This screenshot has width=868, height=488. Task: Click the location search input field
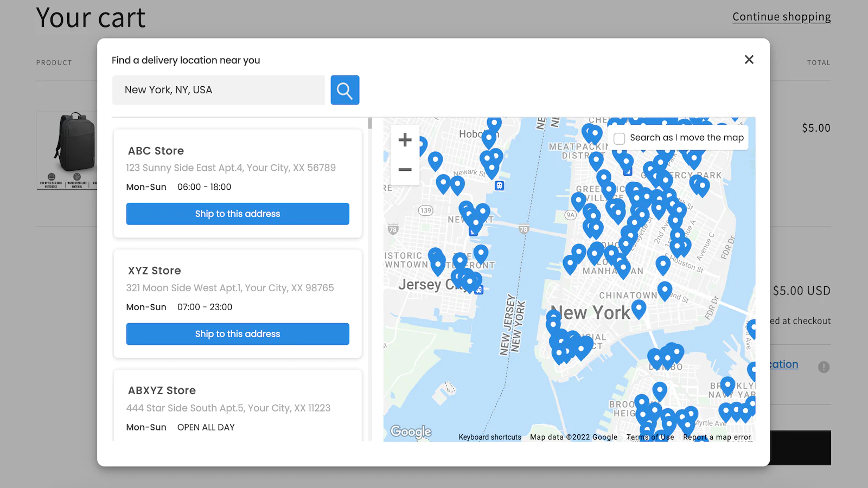pos(218,90)
